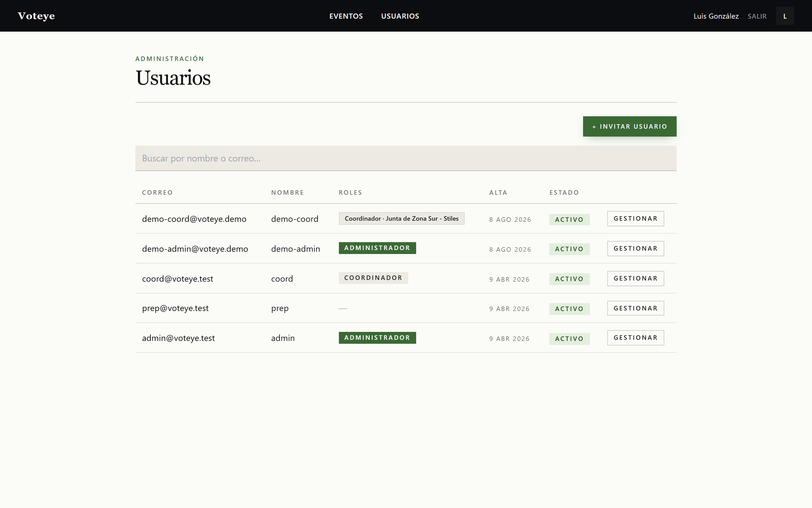Click the Estado column header

tap(564, 192)
